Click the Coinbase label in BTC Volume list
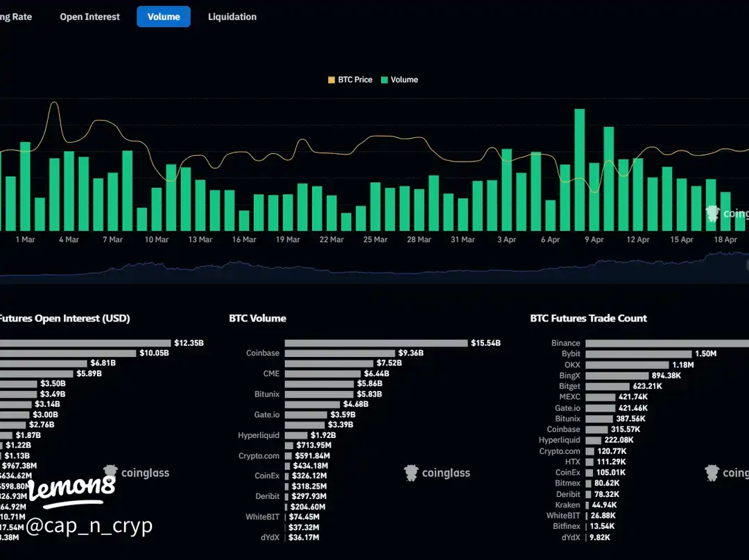This screenshot has width=749, height=560. click(262, 353)
